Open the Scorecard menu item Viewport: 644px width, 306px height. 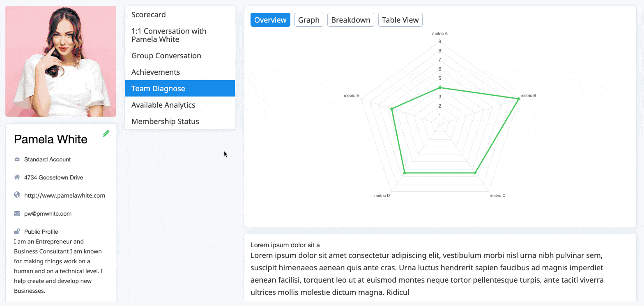[x=180, y=14]
